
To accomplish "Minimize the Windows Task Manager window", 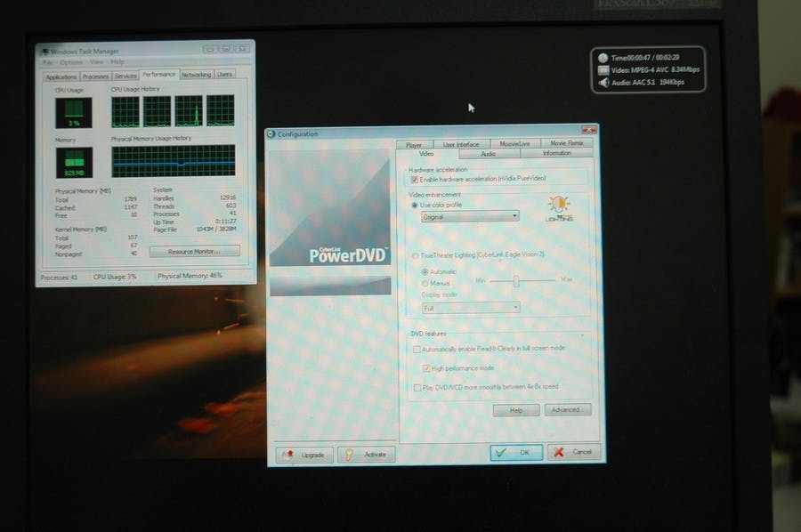I will click(210, 49).
